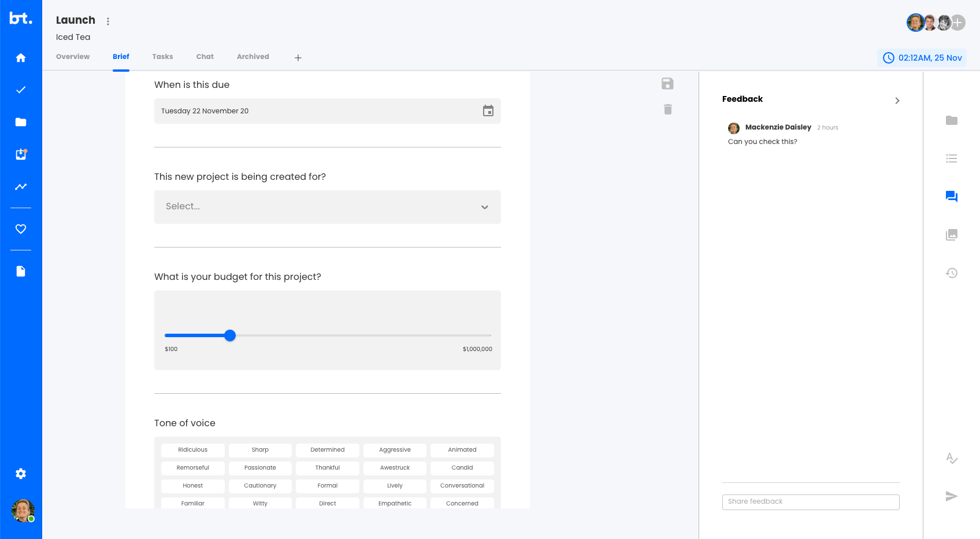Viewport: 980px width, 539px height.
Task: Open files folder icon in right panel rail
Action: point(952,120)
